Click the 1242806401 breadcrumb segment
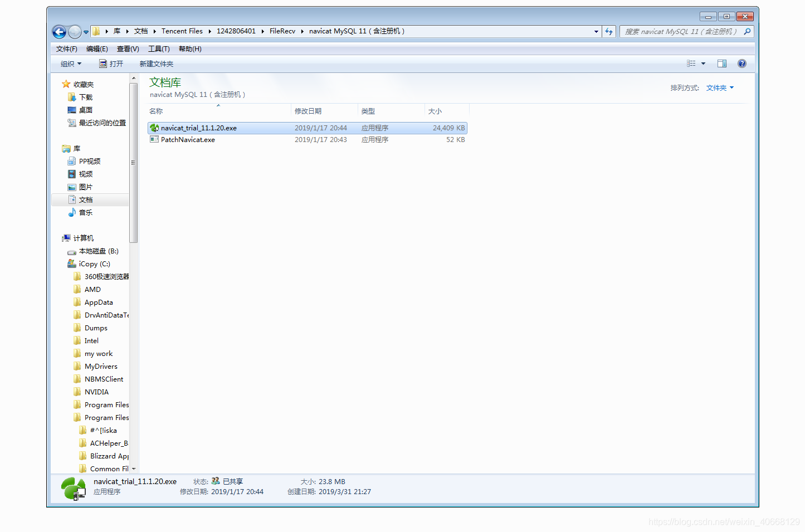 (x=236, y=31)
